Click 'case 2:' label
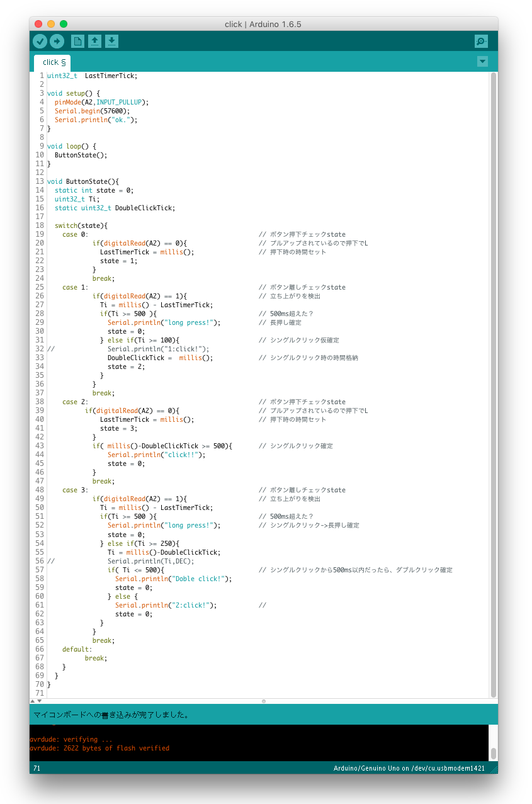 pyautogui.click(x=76, y=402)
